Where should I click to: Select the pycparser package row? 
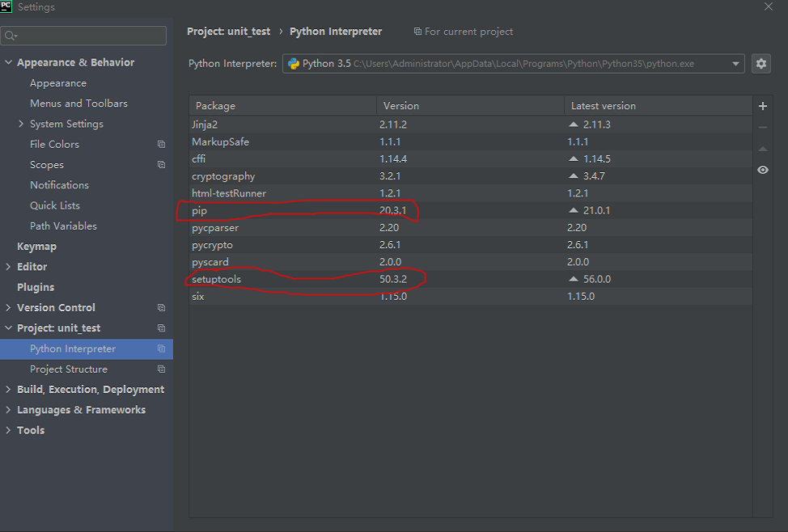470,227
